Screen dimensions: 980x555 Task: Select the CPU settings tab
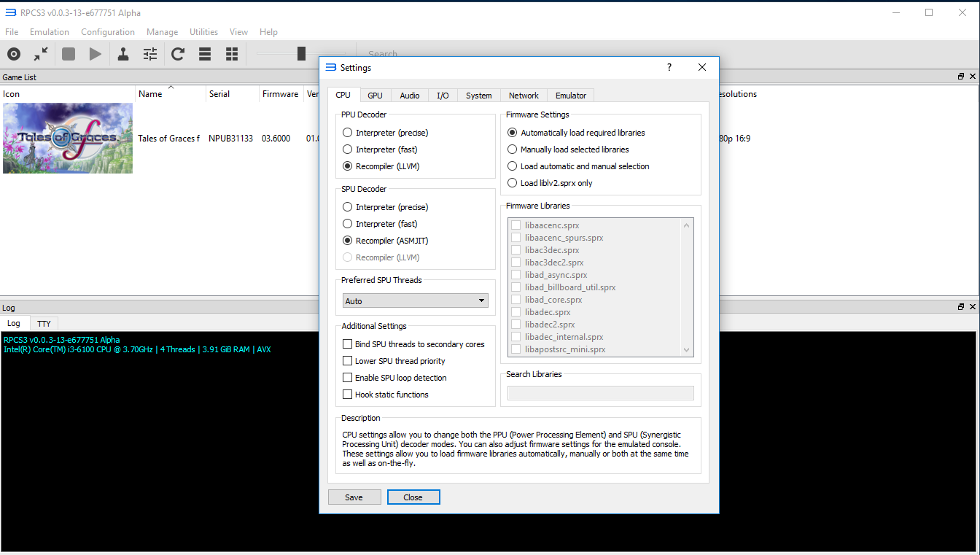(343, 95)
